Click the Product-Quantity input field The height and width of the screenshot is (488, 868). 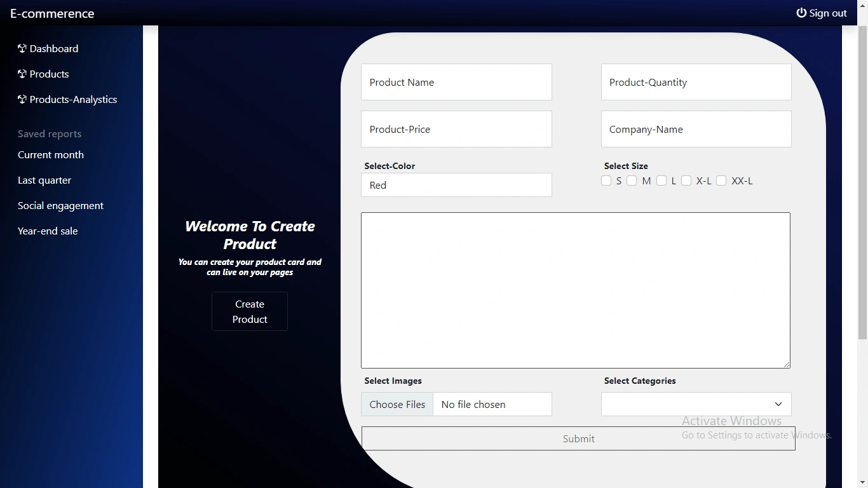click(x=696, y=82)
